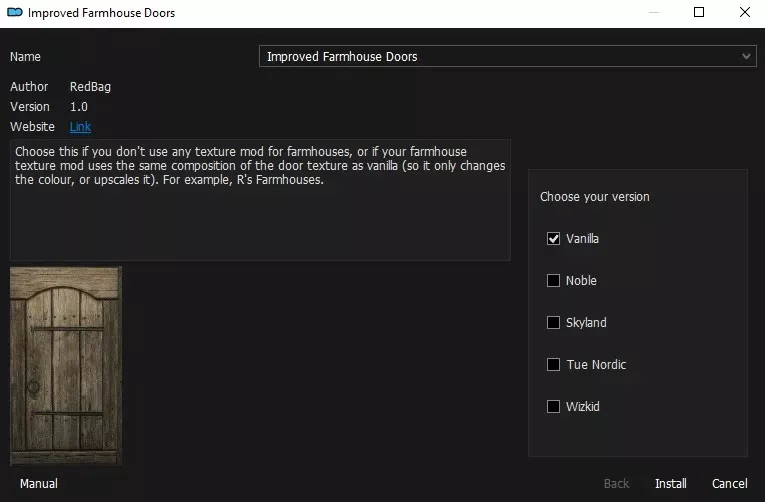Click the Improved Farmhouse Doors name field
This screenshot has width=765, height=502.
point(507,56)
